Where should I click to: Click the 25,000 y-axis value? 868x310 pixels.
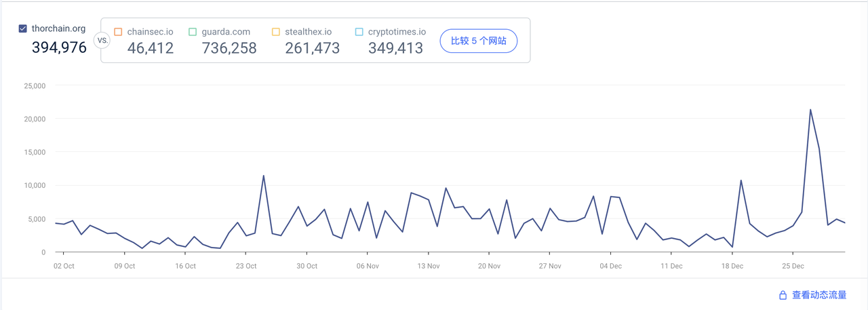pos(33,86)
